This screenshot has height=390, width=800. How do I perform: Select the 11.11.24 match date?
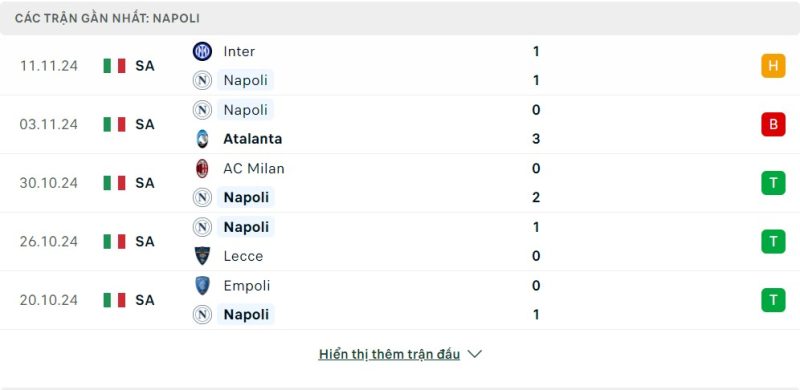click(48, 66)
